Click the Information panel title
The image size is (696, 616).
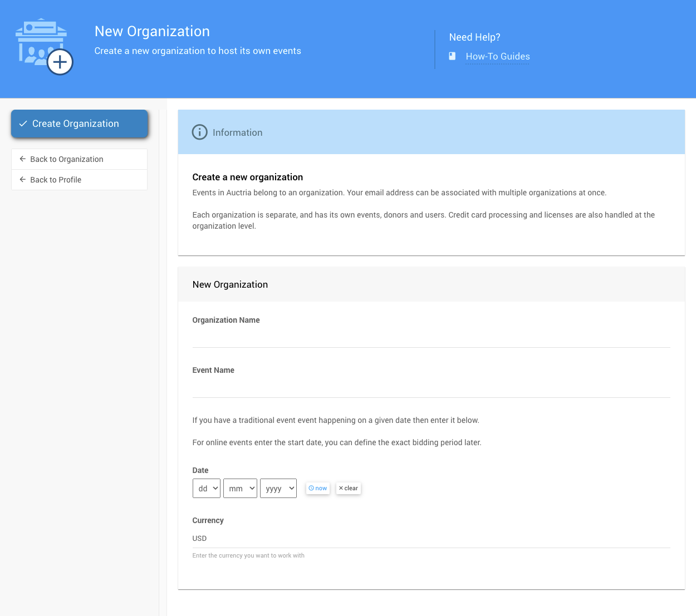click(x=237, y=132)
